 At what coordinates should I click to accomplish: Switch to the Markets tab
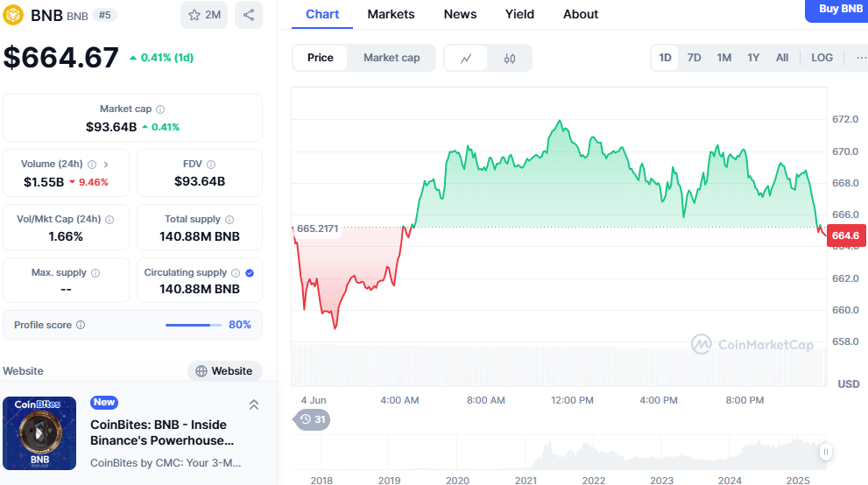point(391,14)
